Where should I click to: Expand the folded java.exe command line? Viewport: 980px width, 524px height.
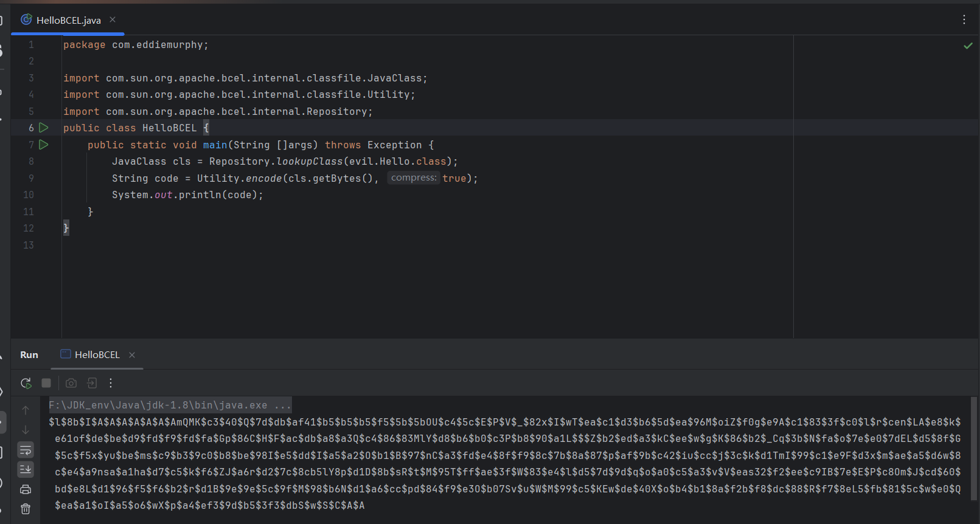tap(170, 405)
